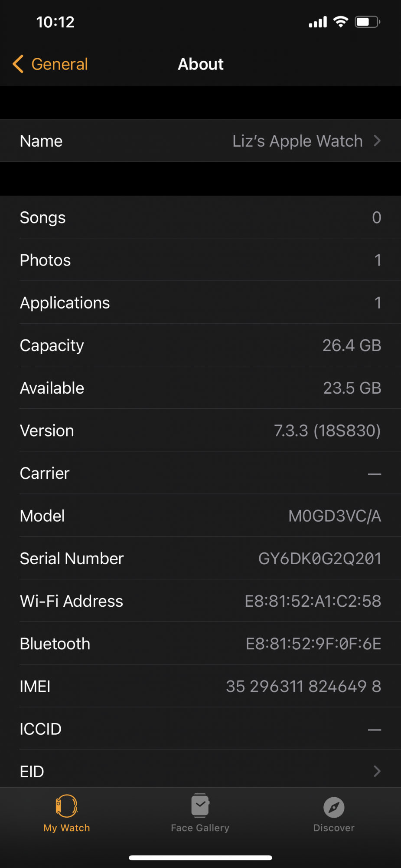Tap the battery indicator in status bar
The width and height of the screenshot is (401, 868).
pos(368,22)
